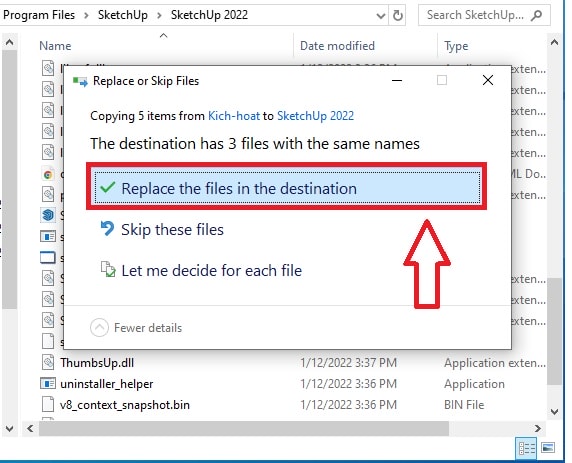Image resolution: width=572 pixels, height=463 pixels.
Task: Minimize the Replace or Skip Files dialog
Action: coord(397,80)
